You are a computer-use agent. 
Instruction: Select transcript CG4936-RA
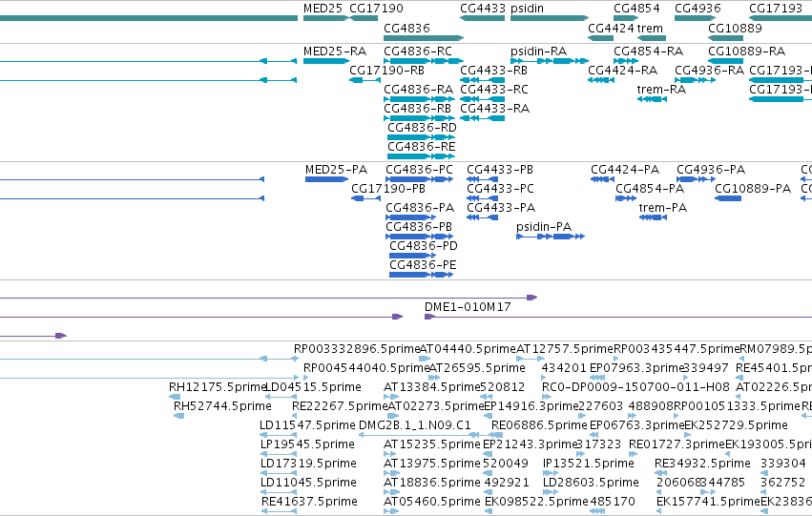[709, 71]
